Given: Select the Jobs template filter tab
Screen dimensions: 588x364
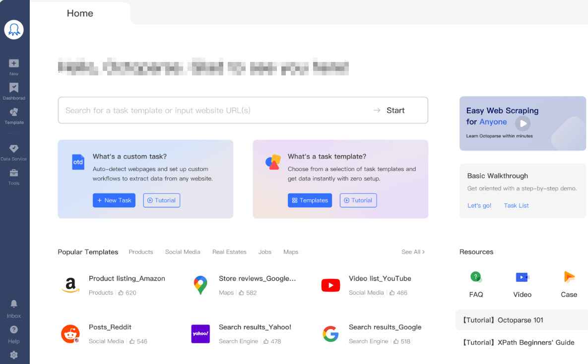Looking at the screenshot, I should [x=265, y=252].
